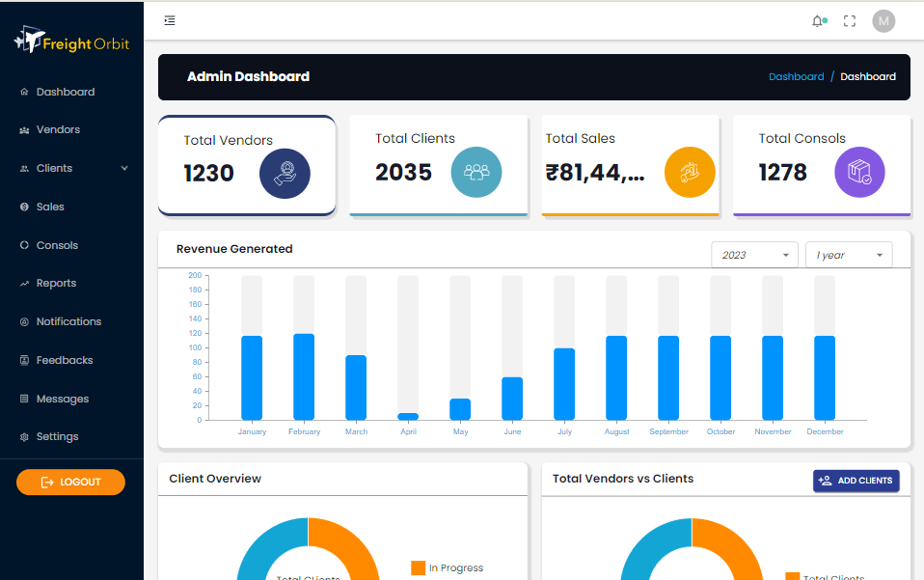
Task: Expand the Clients submenu chevron
Action: pos(124,169)
